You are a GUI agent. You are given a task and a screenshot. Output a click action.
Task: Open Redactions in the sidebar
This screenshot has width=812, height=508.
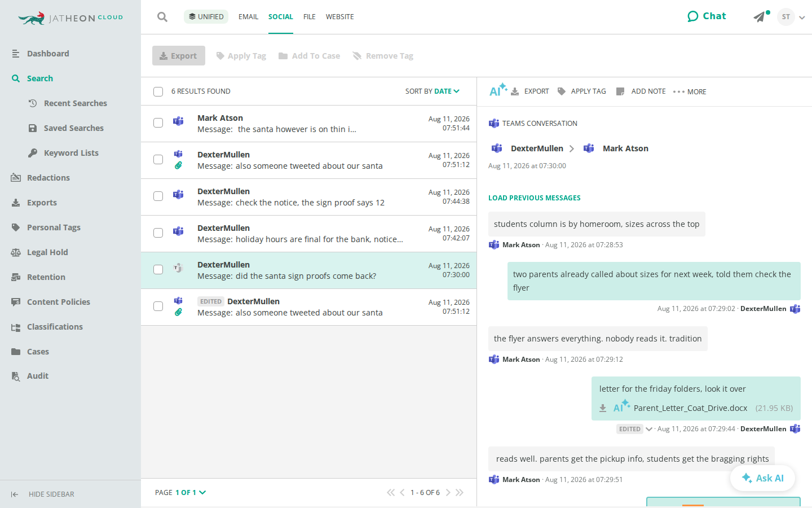(48, 178)
